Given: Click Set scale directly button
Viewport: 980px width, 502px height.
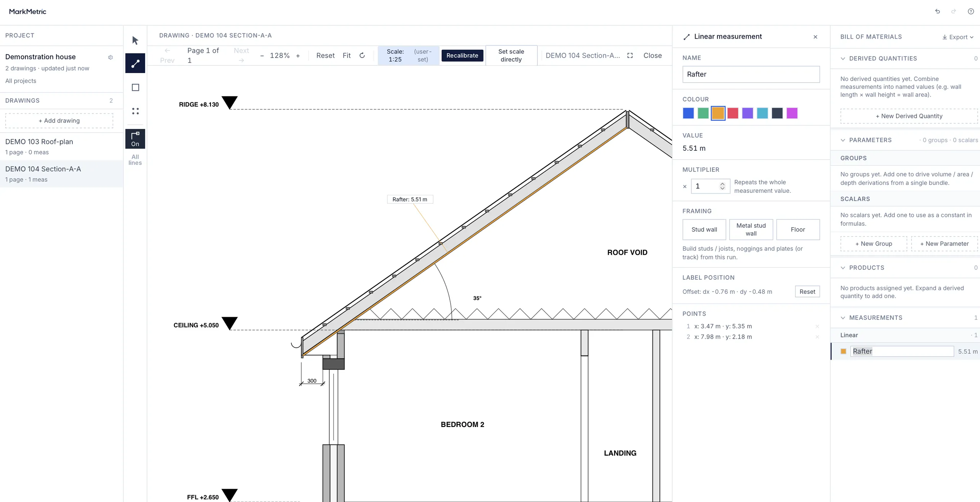Looking at the screenshot, I should tap(511, 55).
